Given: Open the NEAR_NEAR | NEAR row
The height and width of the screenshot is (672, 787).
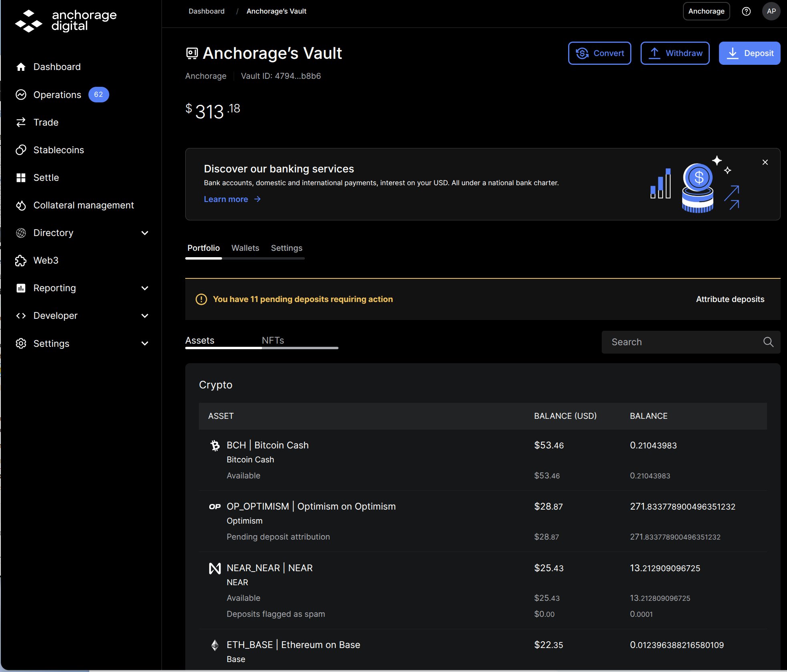Looking at the screenshot, I should pos(483,591).
